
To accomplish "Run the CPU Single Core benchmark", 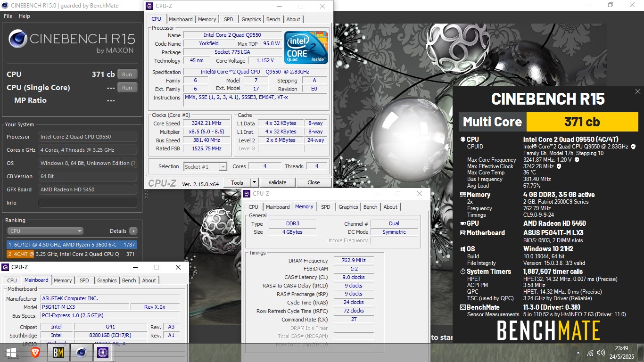I will (x=127, y=88).
